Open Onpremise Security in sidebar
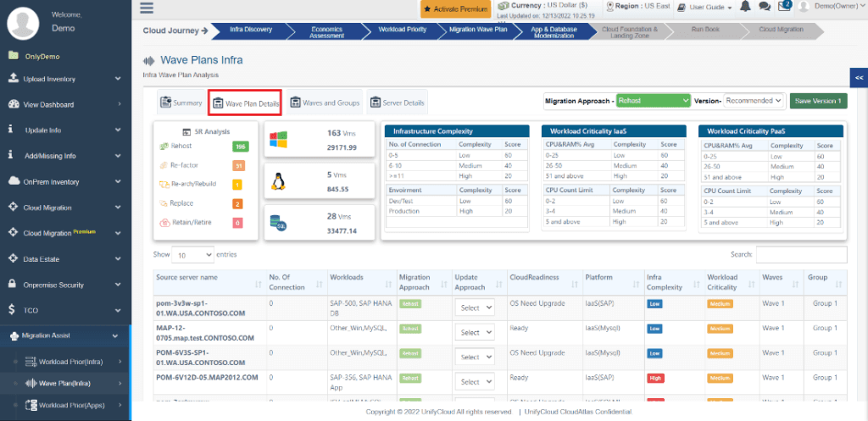Viewport: 868px width, 421px height. 65,285
